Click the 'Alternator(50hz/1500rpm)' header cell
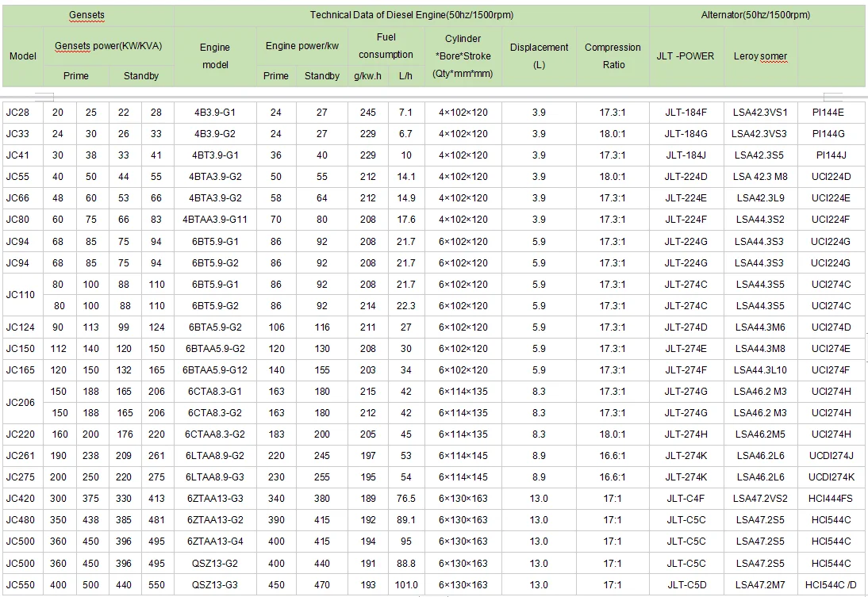This screenshot has height=597, width=868. click(755, 15)
